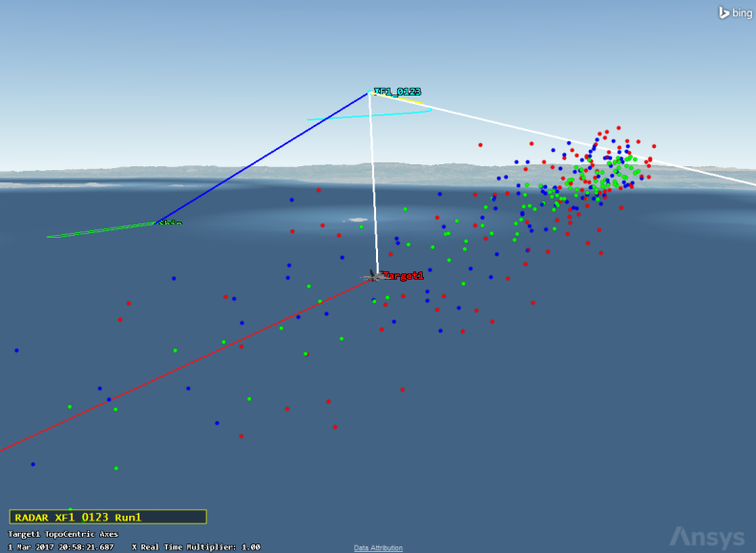Viewport: 756px width, 553px height.
Task: Click the green Ship object marker
Action: point(157,223)
